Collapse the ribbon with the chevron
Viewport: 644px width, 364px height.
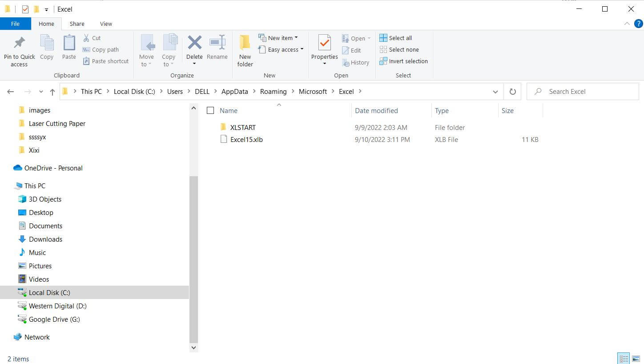(x=627, y=24)
